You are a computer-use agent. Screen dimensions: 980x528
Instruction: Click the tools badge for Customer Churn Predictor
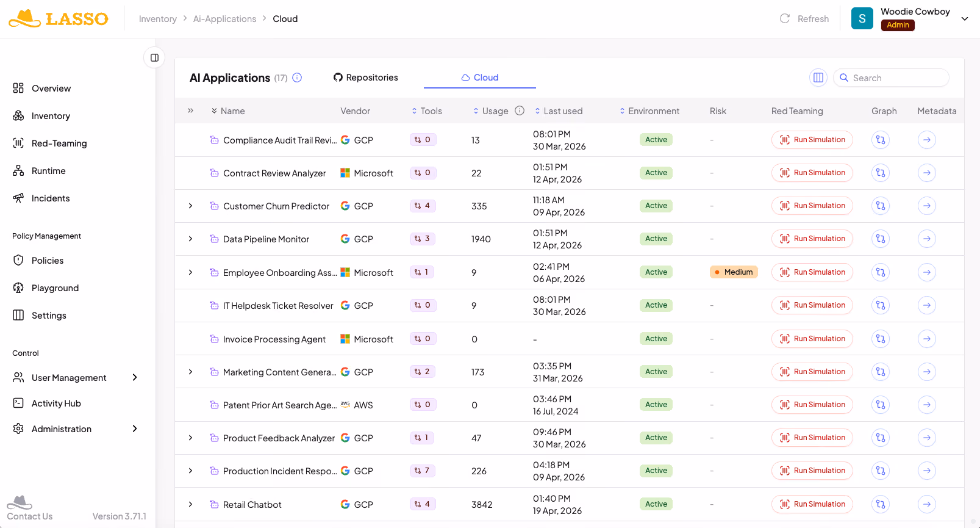[x=423, y=206]
